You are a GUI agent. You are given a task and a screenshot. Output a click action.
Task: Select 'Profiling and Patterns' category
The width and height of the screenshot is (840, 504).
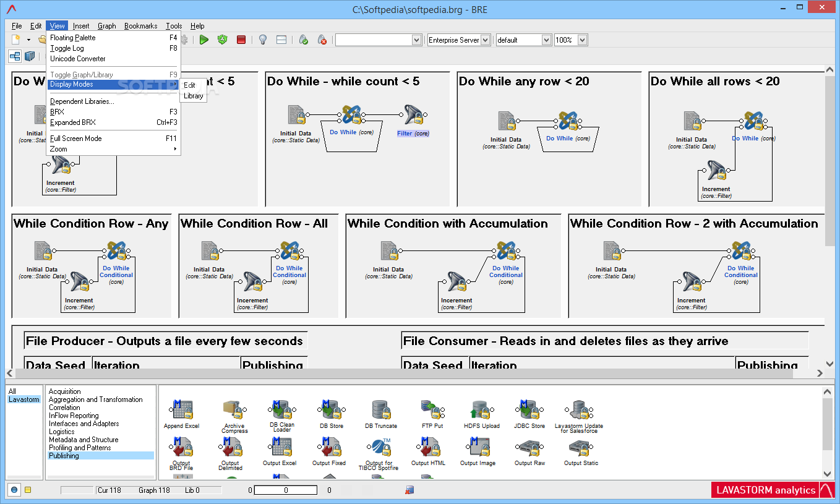point(80,448)
